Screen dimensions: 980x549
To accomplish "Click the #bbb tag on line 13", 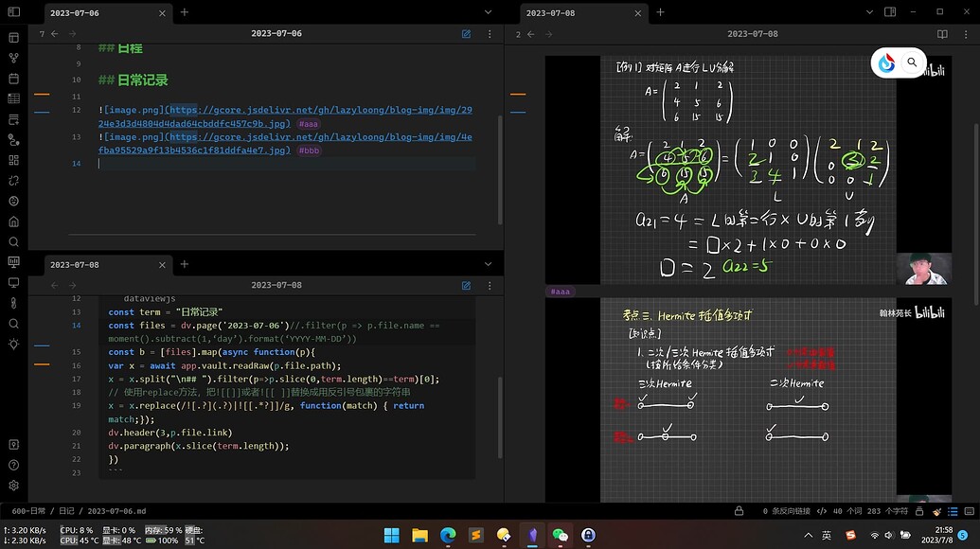I will [x=309, y=151].
